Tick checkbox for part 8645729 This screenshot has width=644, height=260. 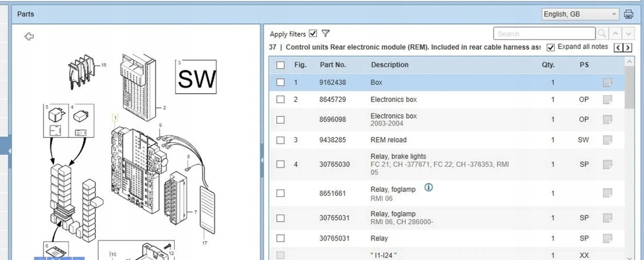[280, 99]
